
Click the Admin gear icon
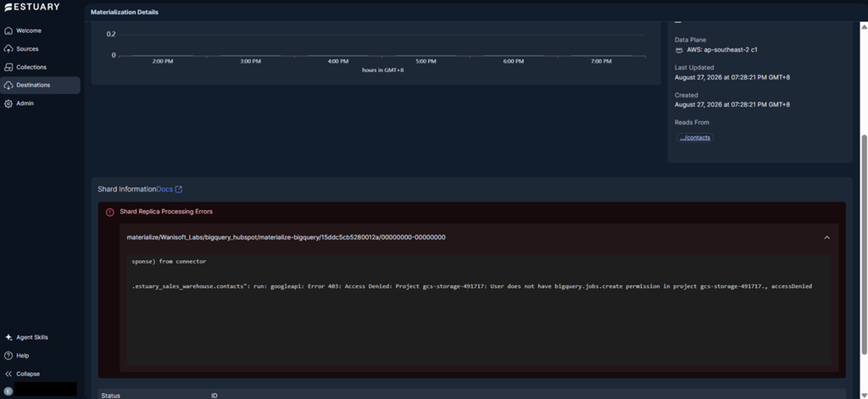click(x=8, y=103)
